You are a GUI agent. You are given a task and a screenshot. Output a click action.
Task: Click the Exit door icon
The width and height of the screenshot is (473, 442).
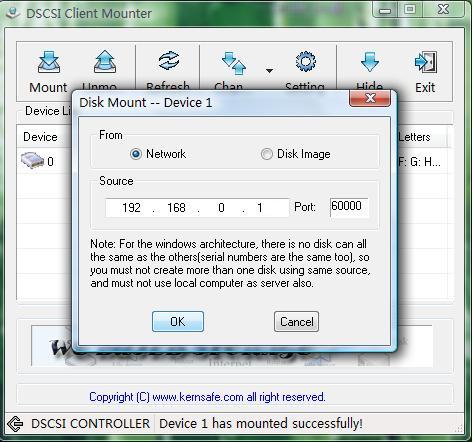click(x=426, y=62)
